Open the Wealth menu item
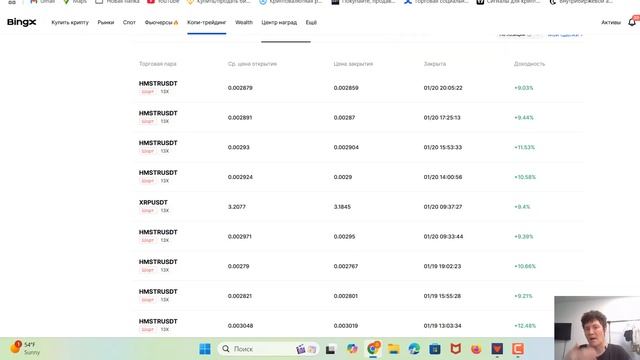The image size is (640, 360). pyautogui.click(x=244, y=22)
